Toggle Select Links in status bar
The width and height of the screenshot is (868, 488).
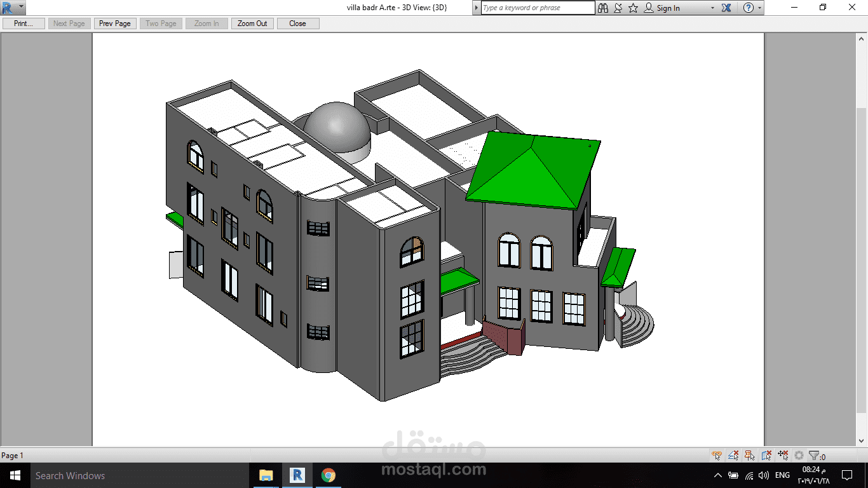tap(717, 456)
